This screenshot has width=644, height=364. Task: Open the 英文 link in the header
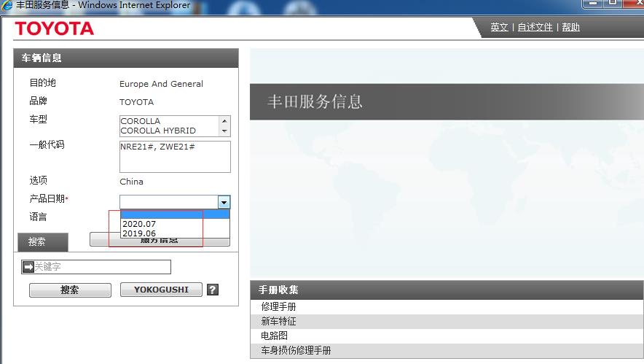500,27
